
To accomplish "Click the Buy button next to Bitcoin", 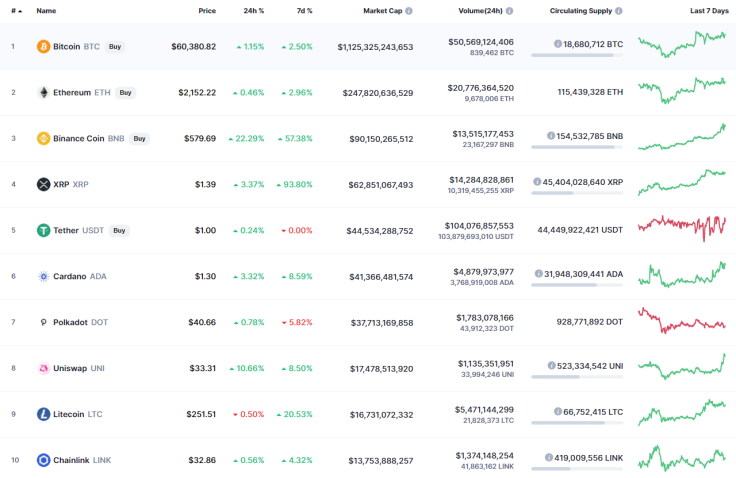I will point(115,46).
